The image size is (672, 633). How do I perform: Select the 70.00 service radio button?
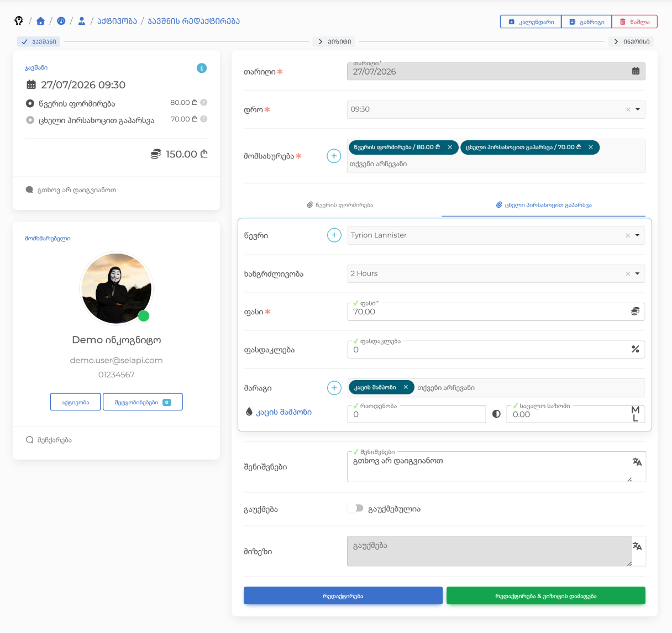(30, 120)
